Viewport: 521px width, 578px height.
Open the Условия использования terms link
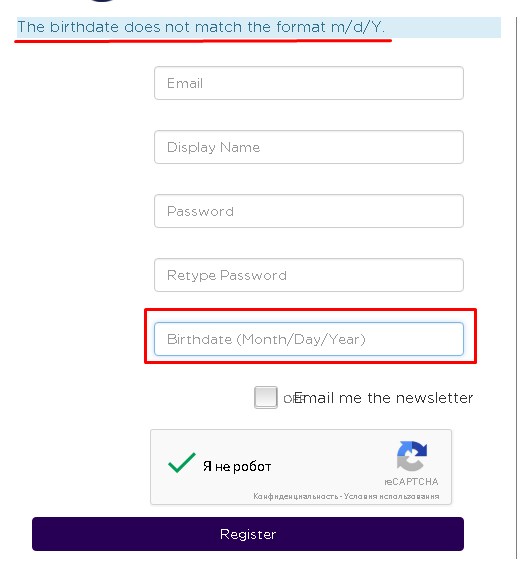[x=392, y=497]
